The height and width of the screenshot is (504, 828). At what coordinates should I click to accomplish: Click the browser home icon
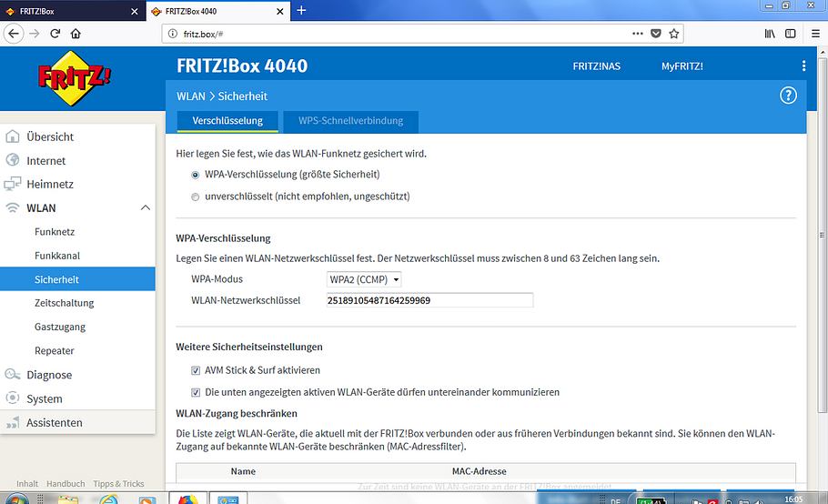point(76,34)
